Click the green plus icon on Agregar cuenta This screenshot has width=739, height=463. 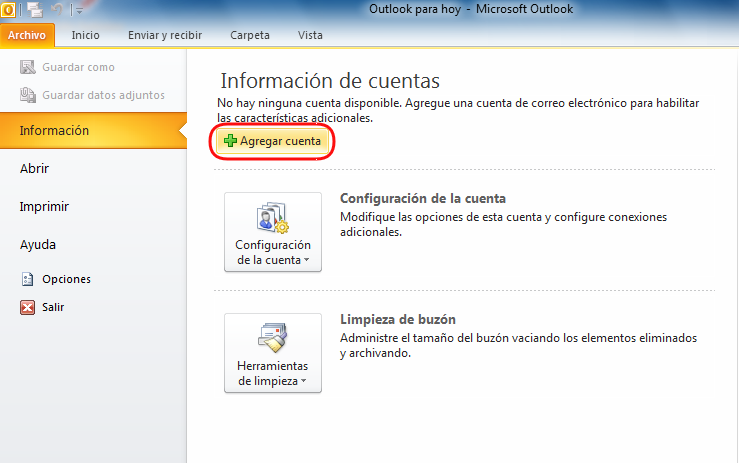coord(230,141)
